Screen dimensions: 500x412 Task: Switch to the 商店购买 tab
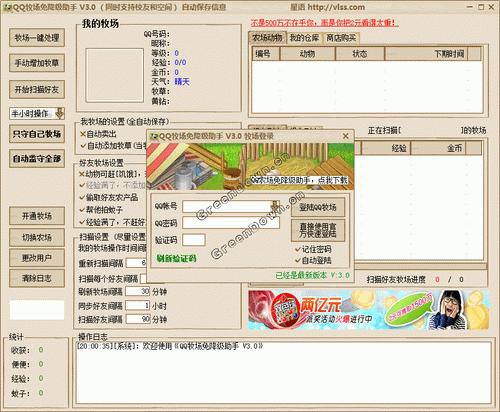[x=341, y=38]
